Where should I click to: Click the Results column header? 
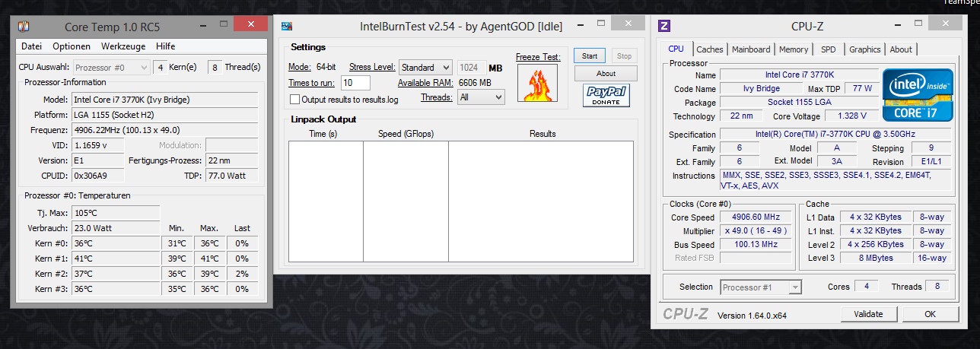pyautogui.click(x=542, y=134)
